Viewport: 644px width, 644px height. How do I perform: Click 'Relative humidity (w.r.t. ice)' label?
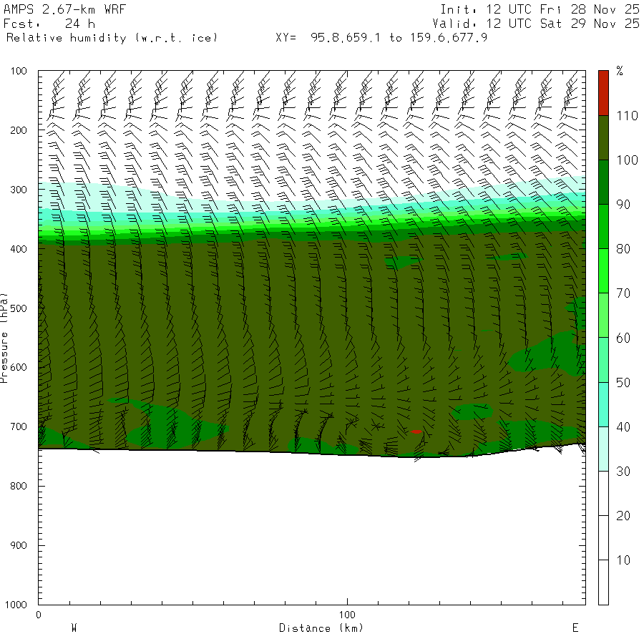click(112, 38)
